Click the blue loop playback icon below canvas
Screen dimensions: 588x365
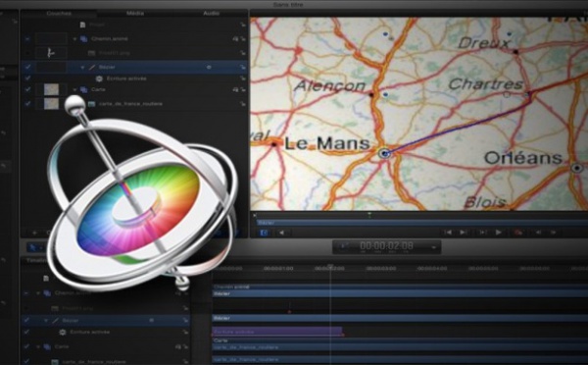[264, 233]
